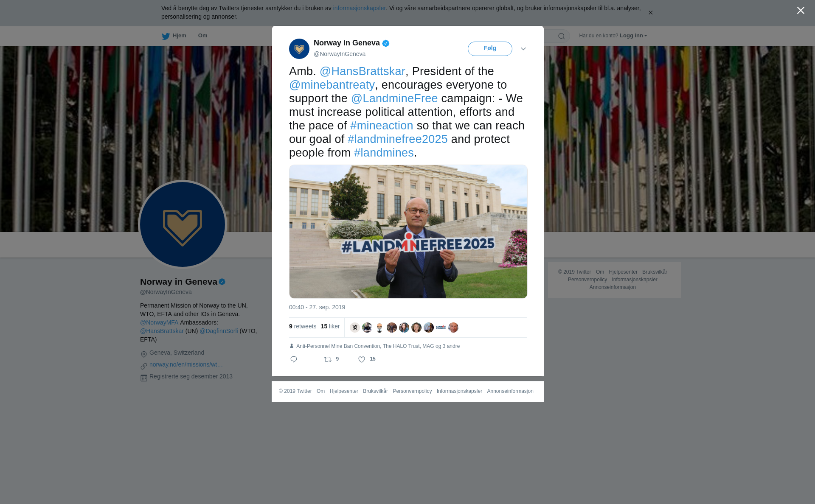Open the Om menu item in top bar
This screenshot has height=504, width=815.
point(202,36)
